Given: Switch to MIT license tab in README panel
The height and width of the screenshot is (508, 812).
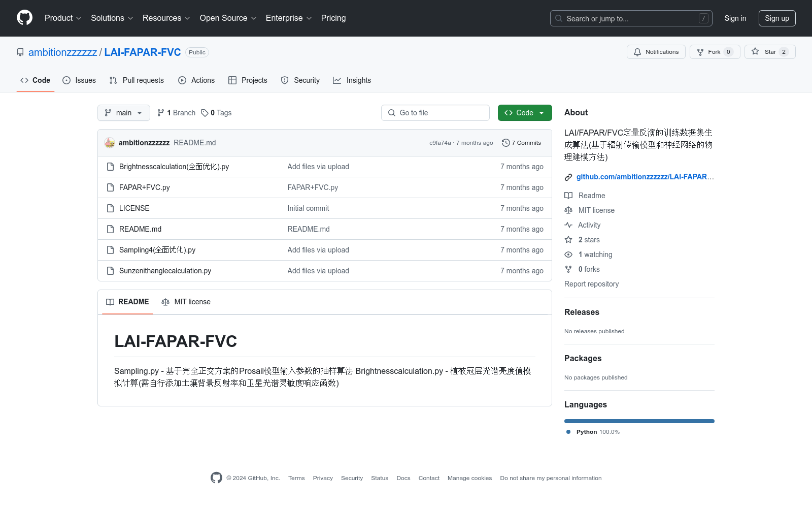Looking at the screenshot, I should [186, 302].
